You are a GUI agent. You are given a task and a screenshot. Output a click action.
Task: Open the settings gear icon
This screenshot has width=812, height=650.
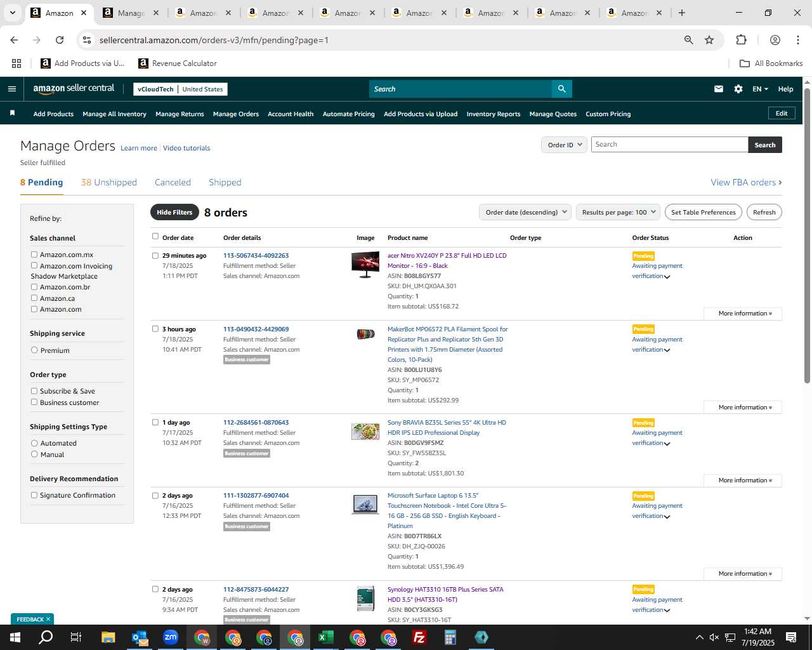[738, 89]
